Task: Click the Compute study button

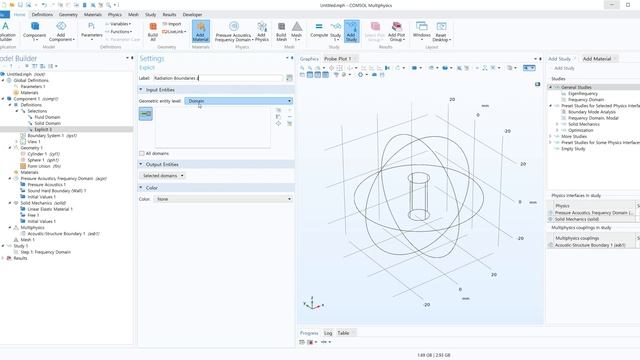Action: (319, 30)
